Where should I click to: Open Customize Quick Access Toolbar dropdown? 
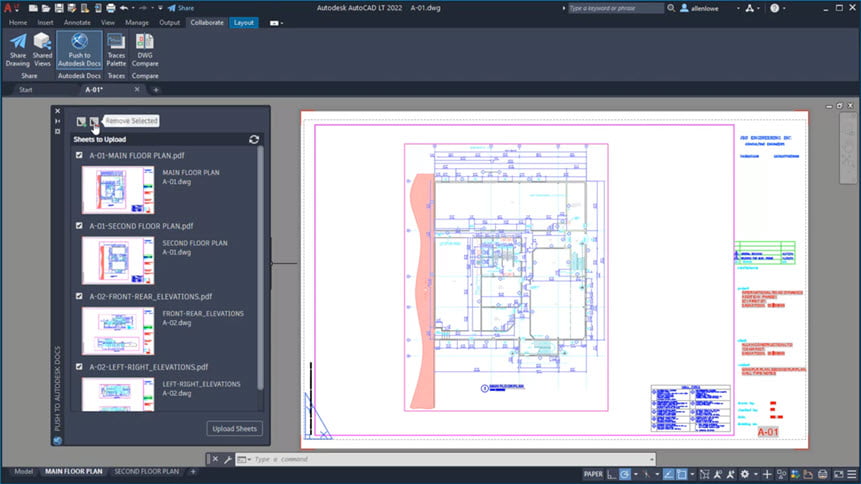[160, 8]
